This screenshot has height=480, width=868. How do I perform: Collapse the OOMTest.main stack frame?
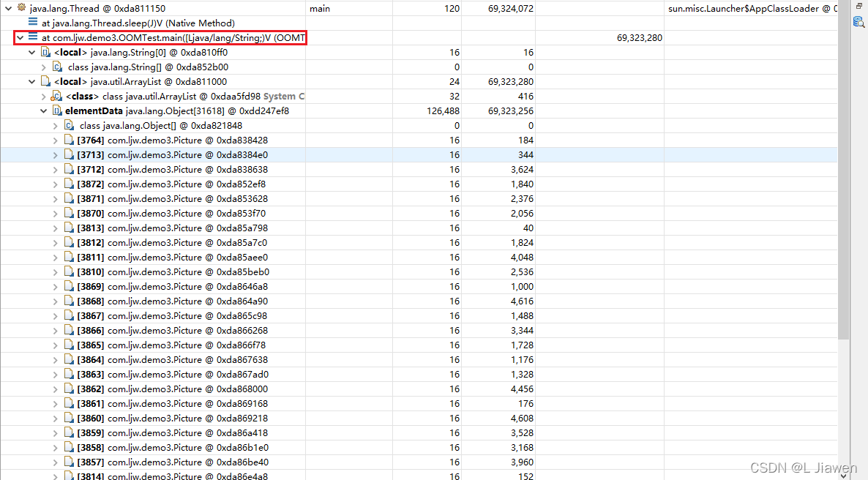coord(20,37)
